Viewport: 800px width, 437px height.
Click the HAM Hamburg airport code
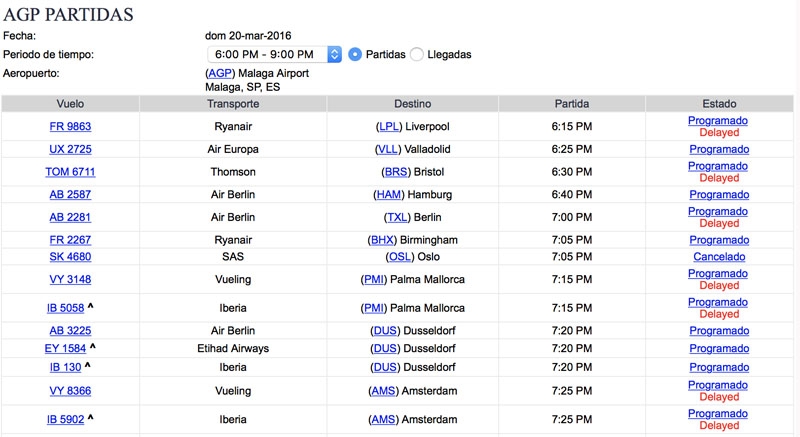[x=389, y=195]
